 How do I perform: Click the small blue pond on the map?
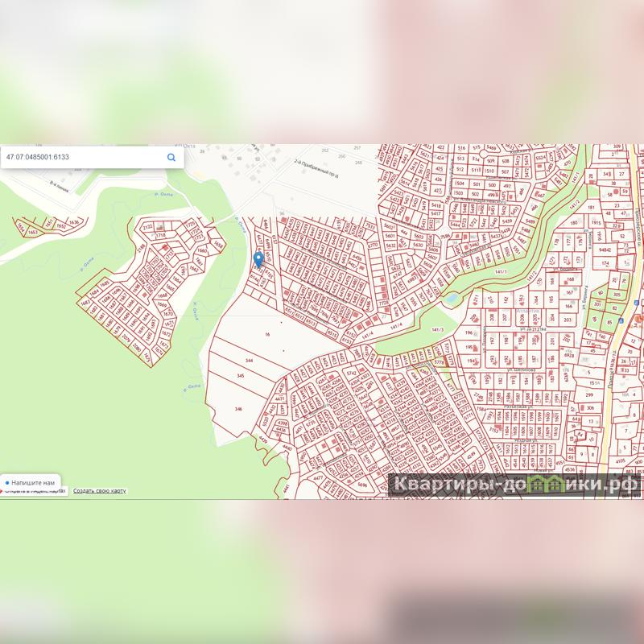[x=451, y=297]
